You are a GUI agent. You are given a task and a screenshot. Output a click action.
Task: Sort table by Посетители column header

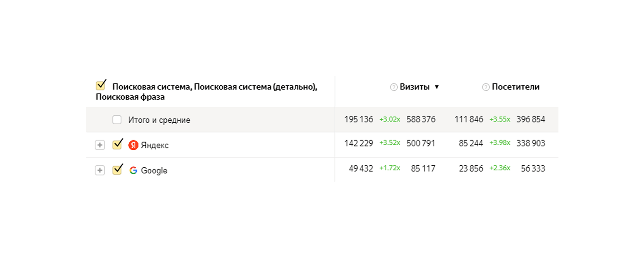515,87
